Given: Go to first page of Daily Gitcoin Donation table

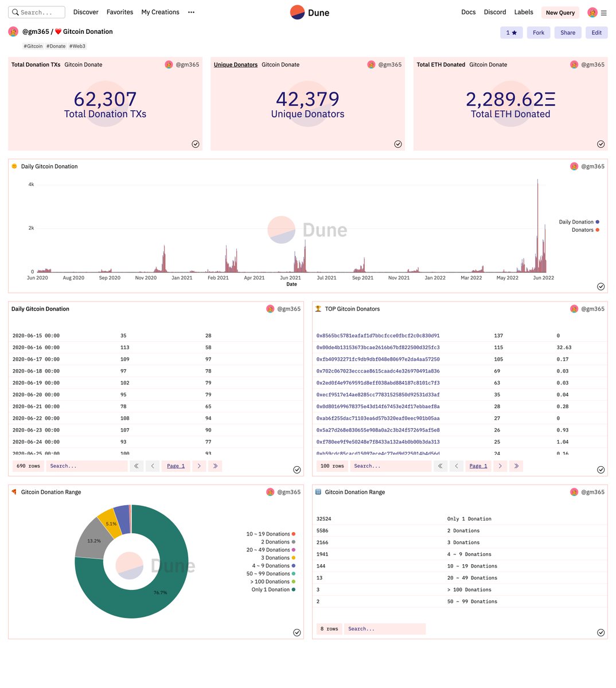Looking at the screenshot, I should pyautogui.click(x=137, y=466).
